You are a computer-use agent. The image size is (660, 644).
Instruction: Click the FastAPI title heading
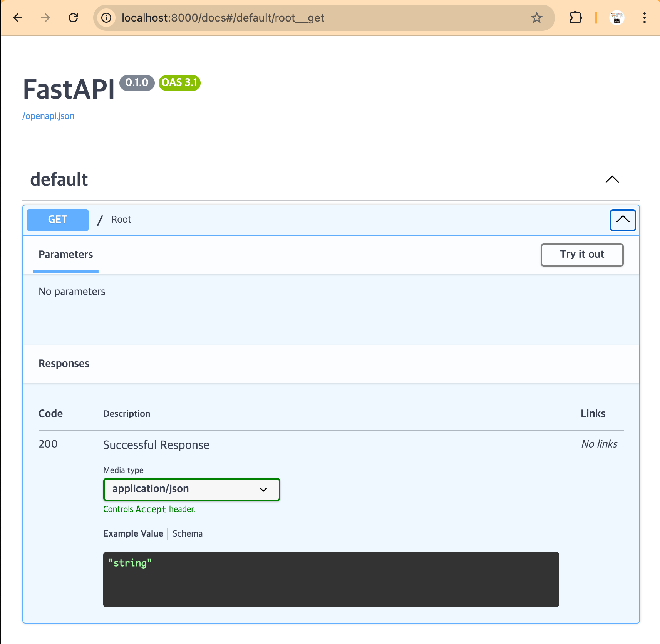[x=69, y=89]
